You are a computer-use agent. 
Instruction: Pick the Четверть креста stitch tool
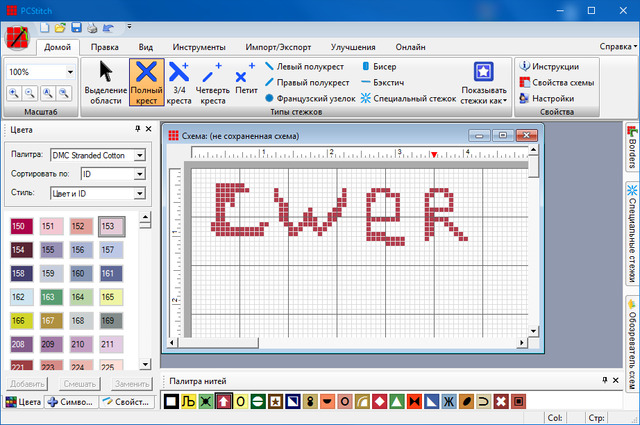tap(212, 82)
